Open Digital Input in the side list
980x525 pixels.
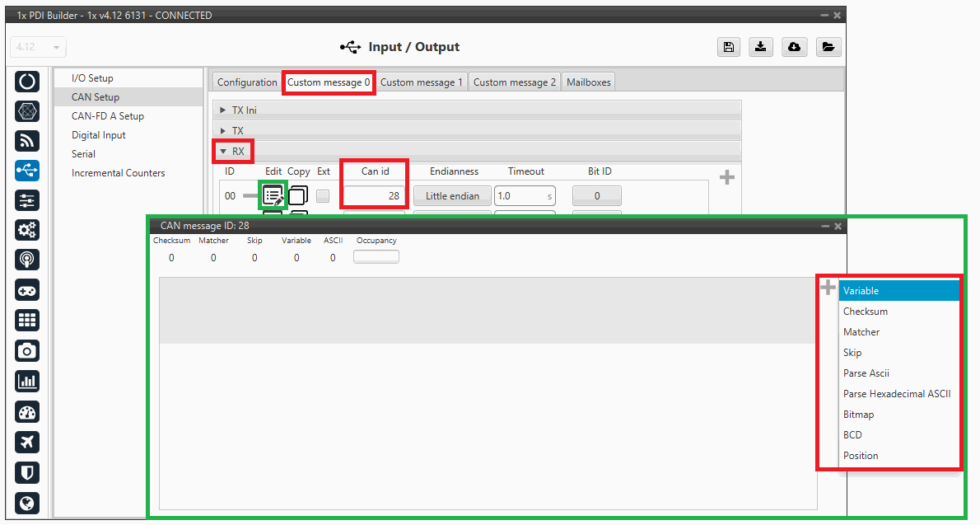128,135
